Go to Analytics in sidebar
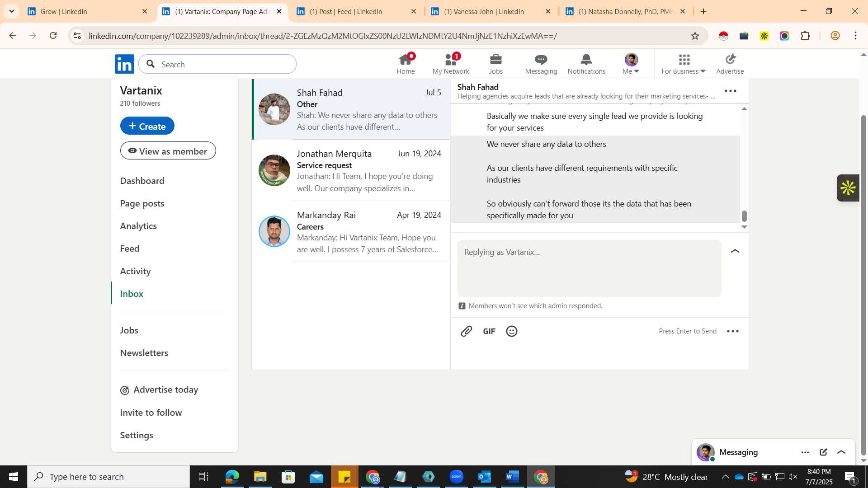The width and height of the screenshot is (868, 488). tap(138, 226)
